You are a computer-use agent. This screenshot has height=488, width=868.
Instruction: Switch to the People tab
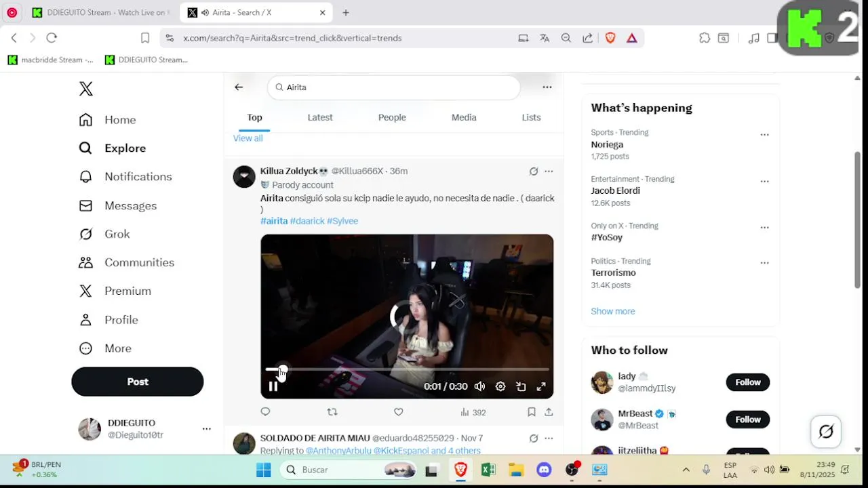pos(392,117)
